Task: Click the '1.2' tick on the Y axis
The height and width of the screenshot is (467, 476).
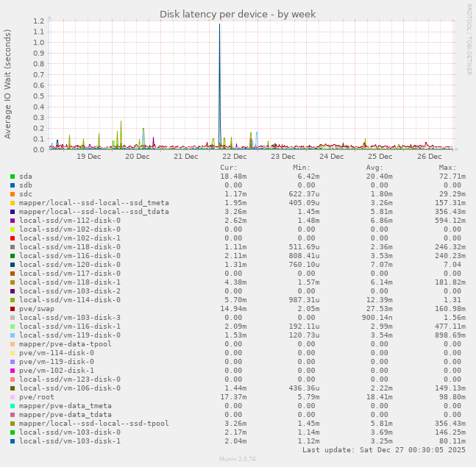Action: 39,21
